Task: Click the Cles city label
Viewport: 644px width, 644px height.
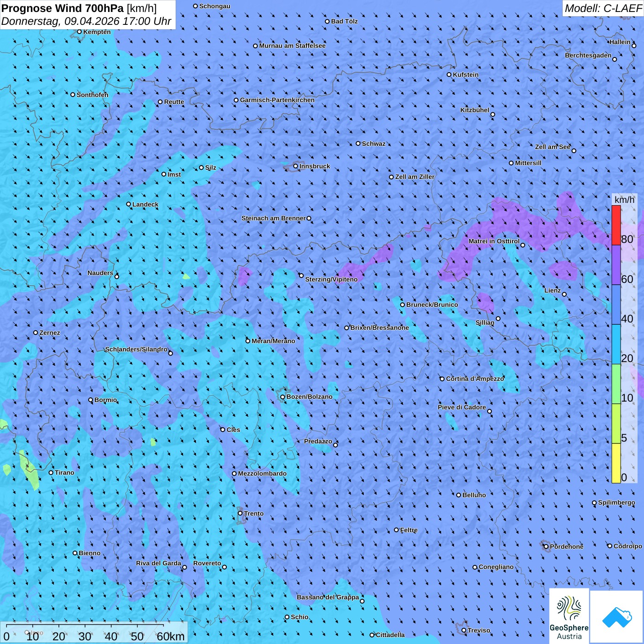Action: (233, 430)
